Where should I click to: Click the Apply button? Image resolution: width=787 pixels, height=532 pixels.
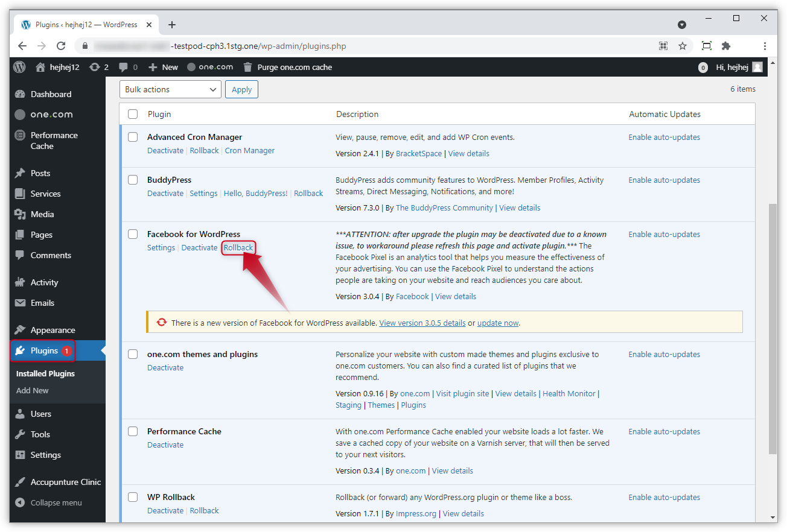pyautogui.click(x=241, y=89)
